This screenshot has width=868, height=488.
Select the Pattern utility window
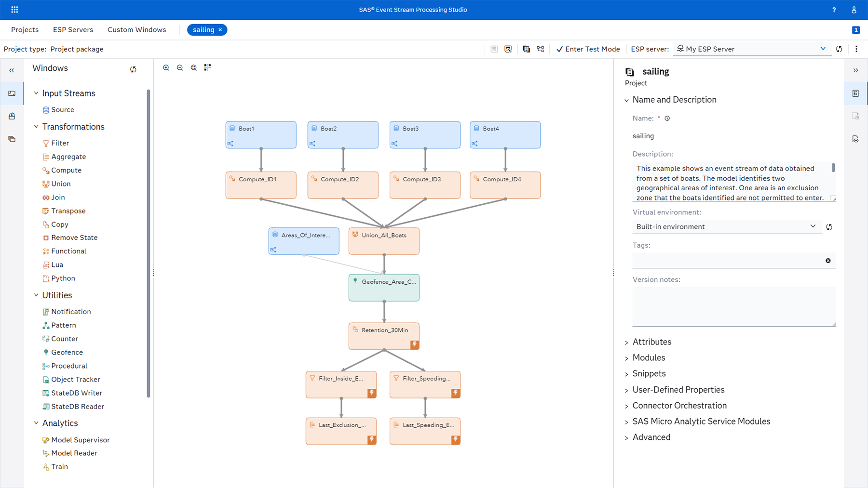tap(64, 325)
